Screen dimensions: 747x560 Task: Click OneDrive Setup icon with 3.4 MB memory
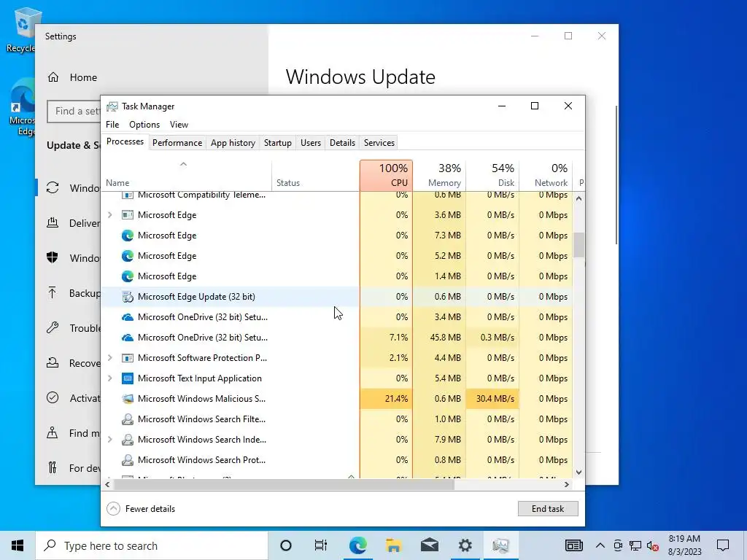click(127, 317)
